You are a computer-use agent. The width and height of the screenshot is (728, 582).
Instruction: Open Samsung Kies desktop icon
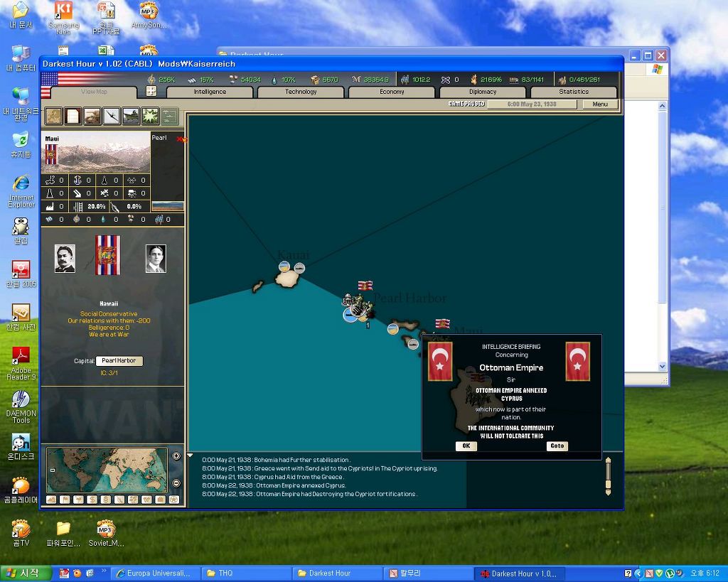pyautogui.click(x=63, y=18)
